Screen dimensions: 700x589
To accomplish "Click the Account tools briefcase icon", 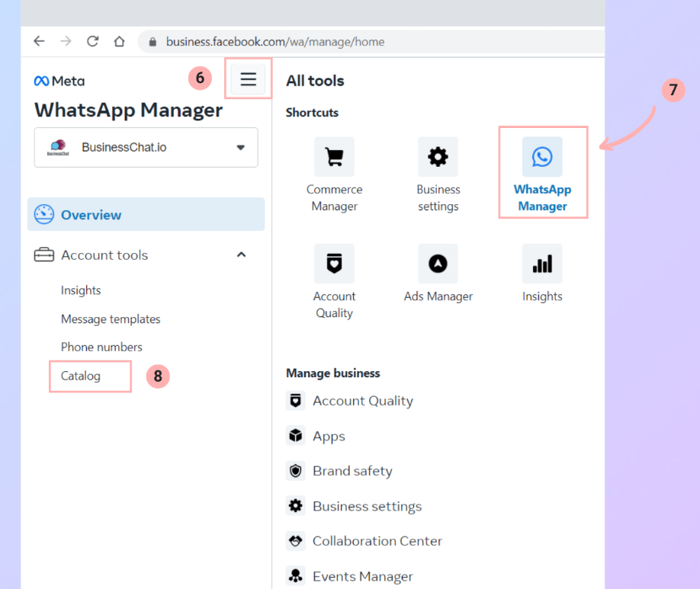I will click(x=44, y=254).
